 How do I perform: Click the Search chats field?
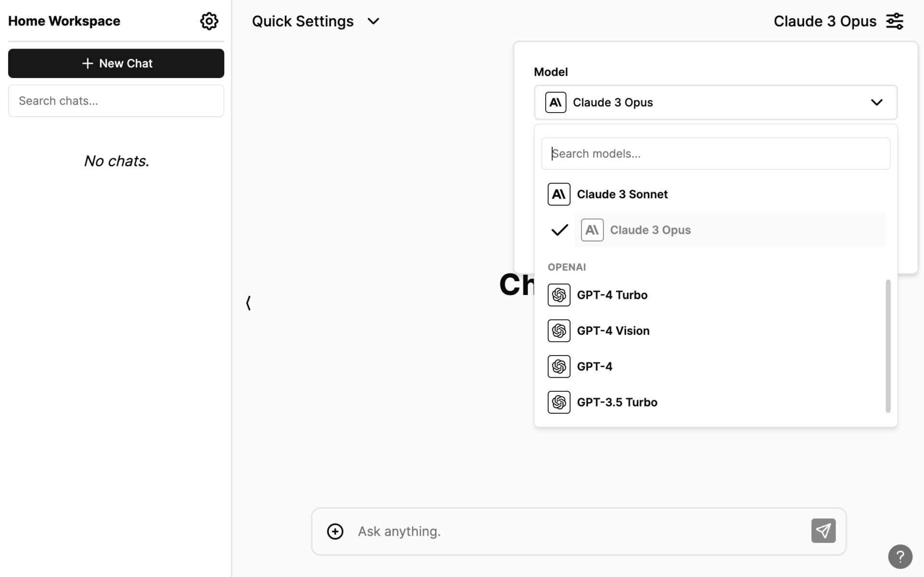pos(116,101)
